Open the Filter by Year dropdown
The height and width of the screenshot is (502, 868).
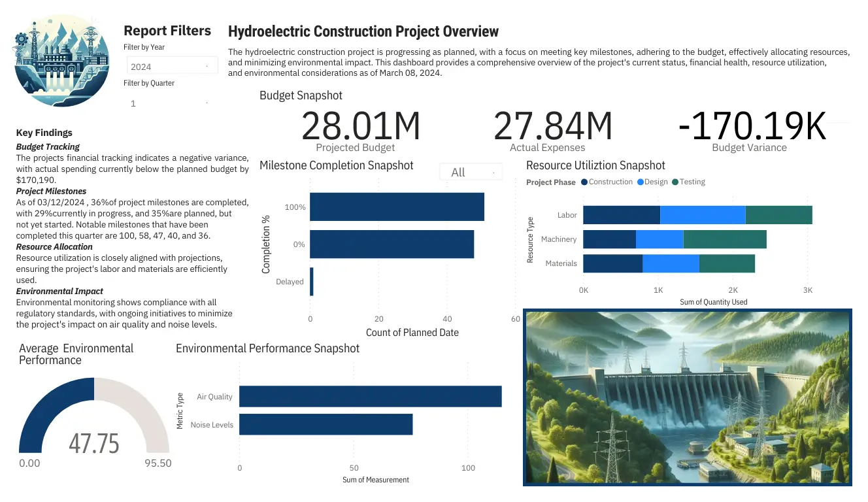(x=172, y=65)
